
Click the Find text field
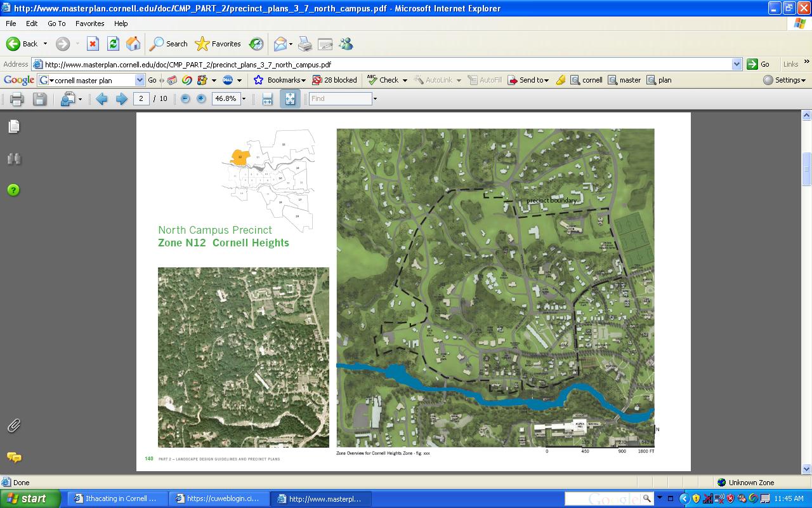tap(340, 99)
